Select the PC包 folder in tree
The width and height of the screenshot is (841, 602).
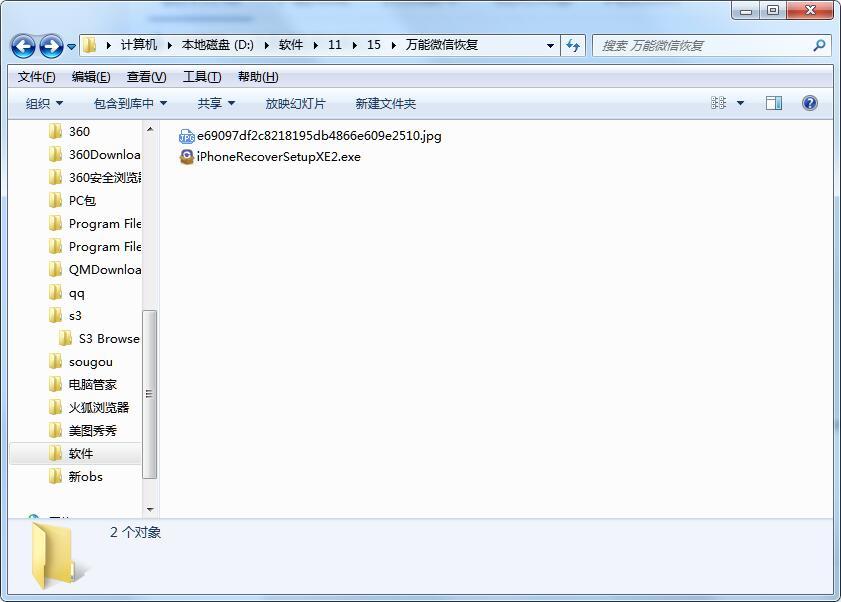pyautogui.click(x=82, y=201)
